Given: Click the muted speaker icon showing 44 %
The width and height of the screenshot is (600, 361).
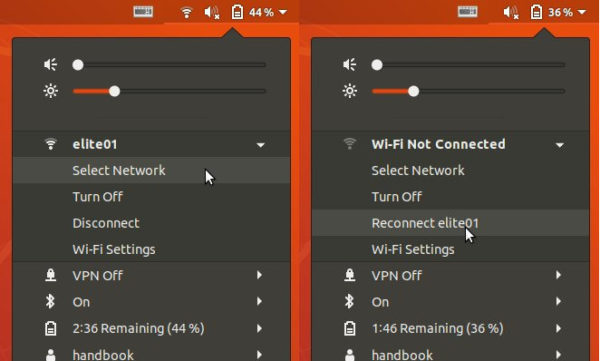Looking at the screenshot, I should coord(212,12).
